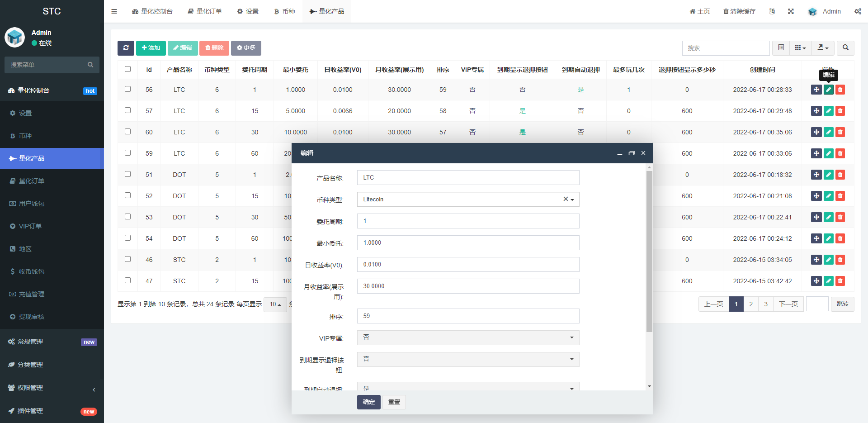
Task: Toggle the sidebar with the hamburger icon
Action: click(x=114, y=11)
